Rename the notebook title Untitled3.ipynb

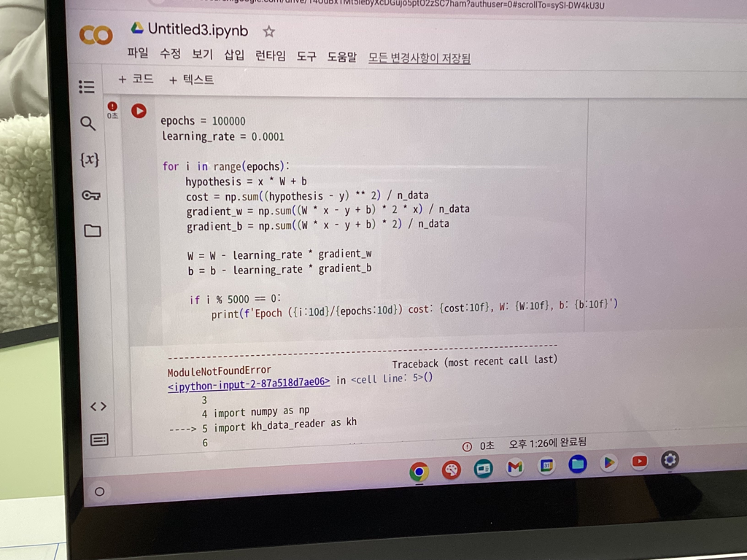pos(198,31)
